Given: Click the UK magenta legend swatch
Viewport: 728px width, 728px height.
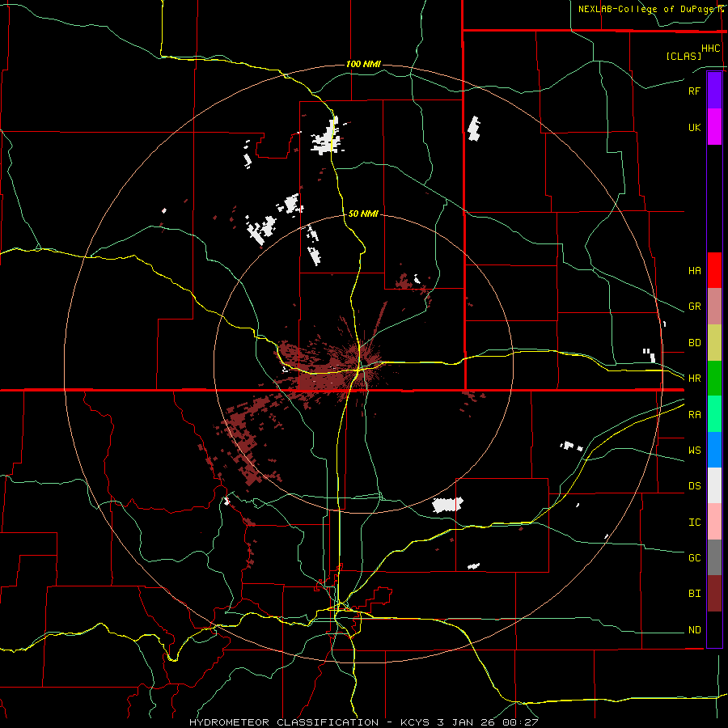Looking at the screenshot, I should [x=714, y=127].
